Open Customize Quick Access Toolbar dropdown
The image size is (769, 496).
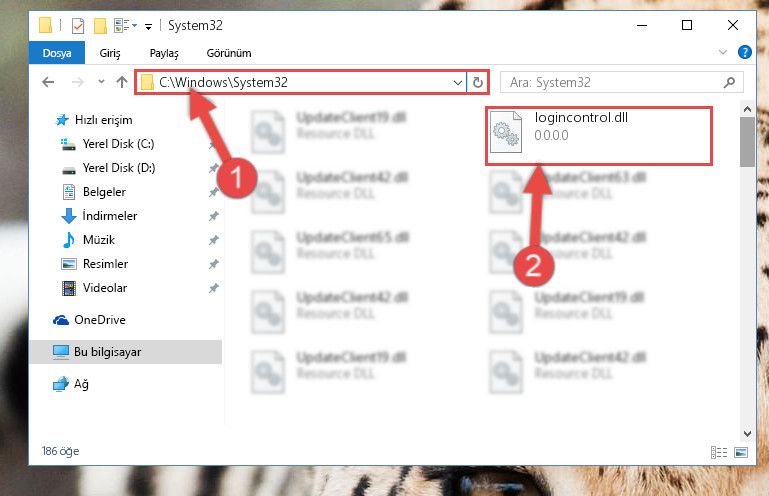(148, 26)
